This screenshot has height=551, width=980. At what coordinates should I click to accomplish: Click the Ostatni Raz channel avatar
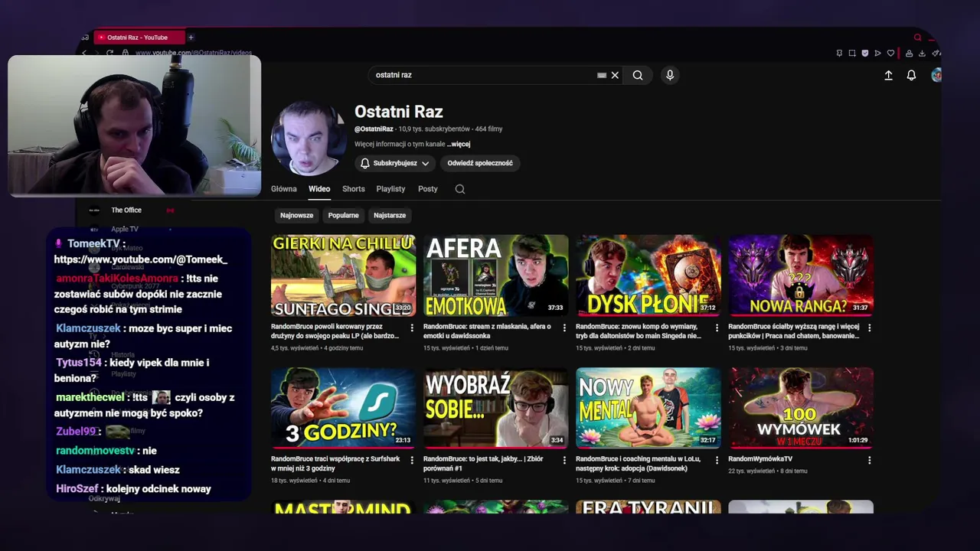309,139
